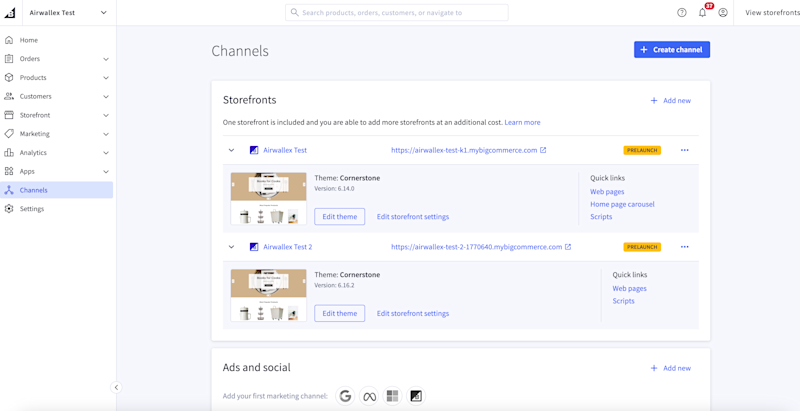Open notifications bell icon
This screenshot has height=411, width=800.
(703, 13)
